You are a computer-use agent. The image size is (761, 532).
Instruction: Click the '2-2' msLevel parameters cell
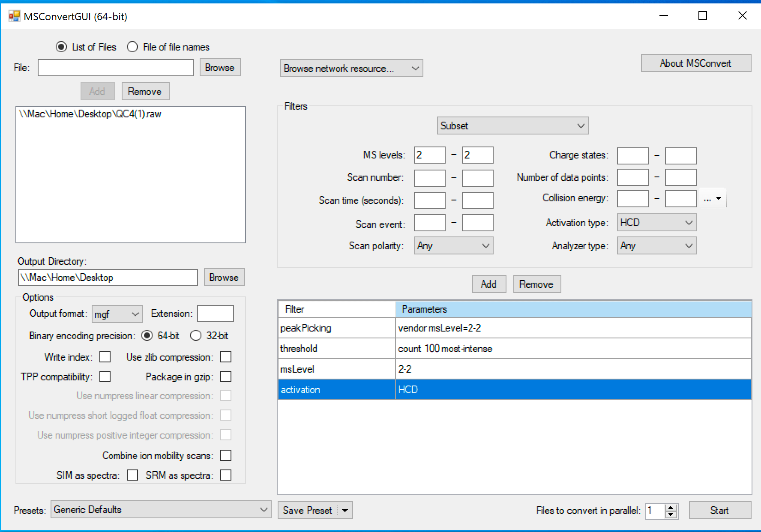pos(573,369)
